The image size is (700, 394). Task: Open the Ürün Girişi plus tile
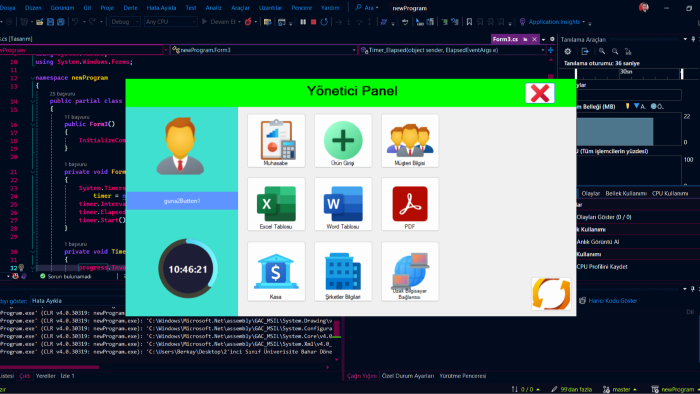[x=343, y=141]
